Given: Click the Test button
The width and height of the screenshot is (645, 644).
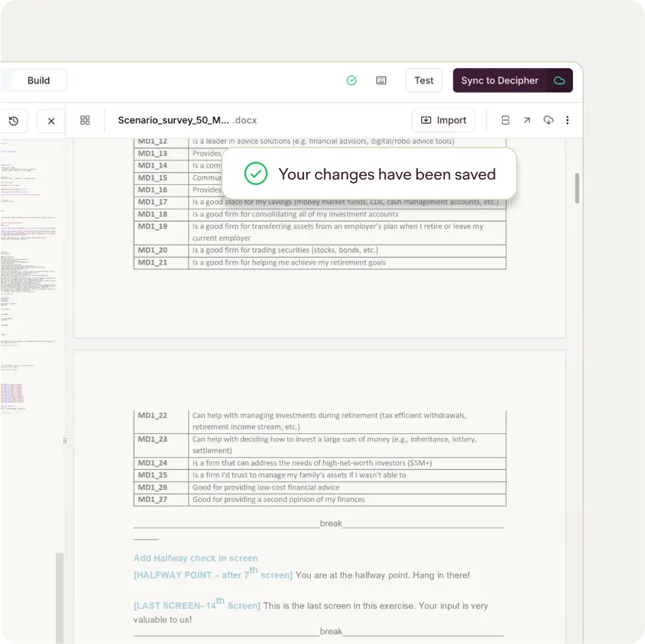Looking at the screenshot, I should point(424,80).
